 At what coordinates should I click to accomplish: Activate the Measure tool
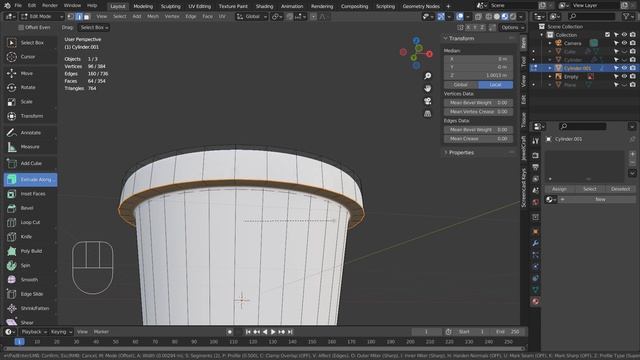30,147
